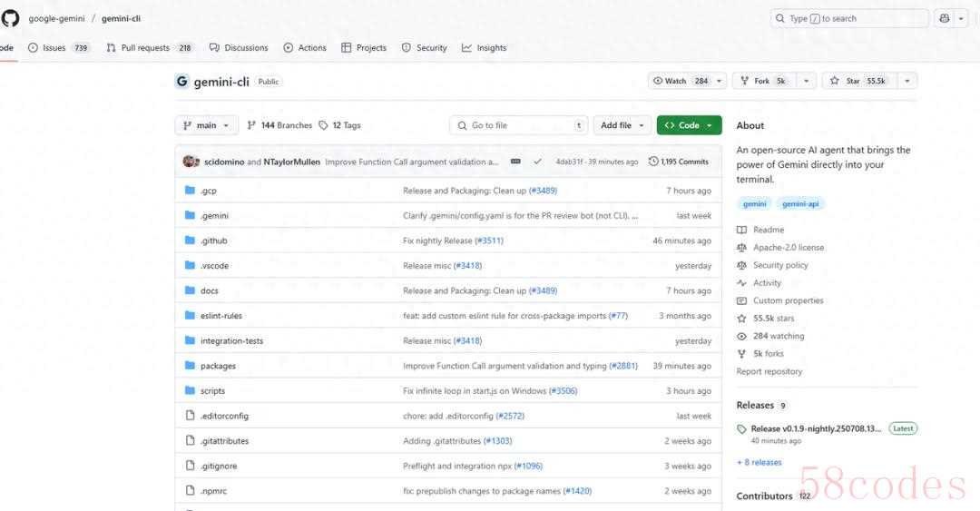Switch to the Insights tab
The width and height of the screenshot is (980, 511).
click(484, 47)
